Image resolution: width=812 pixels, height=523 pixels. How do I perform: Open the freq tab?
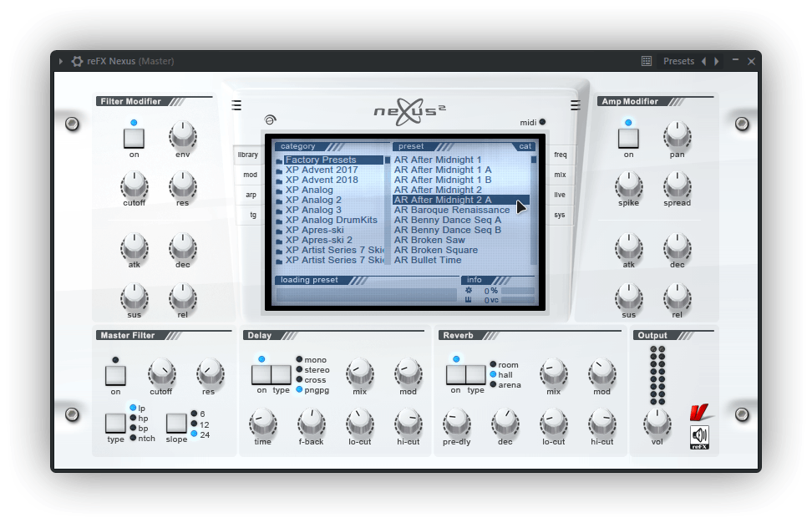coord(561,155)
